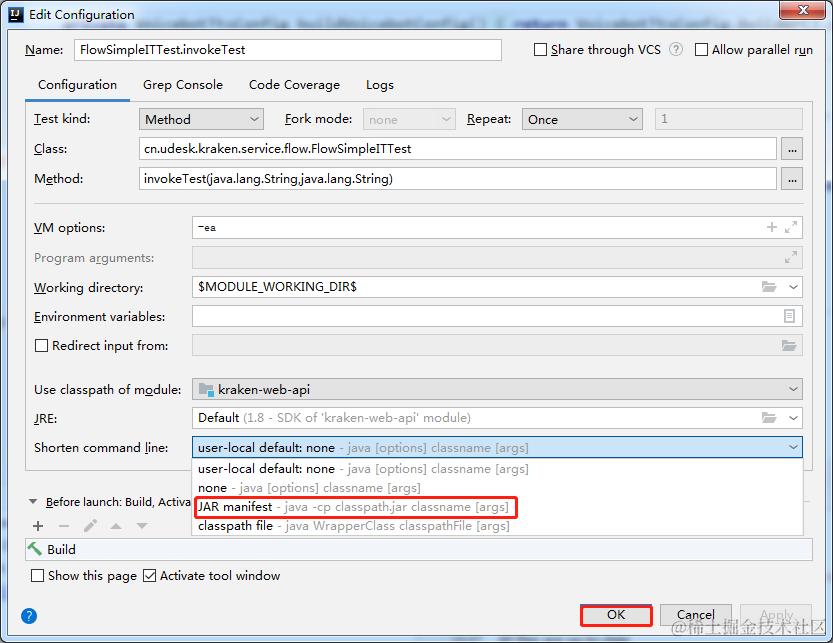Enable Allow parallel run checkbox
The height and width of the screenshot is (643, 833).
coord(701,49)
